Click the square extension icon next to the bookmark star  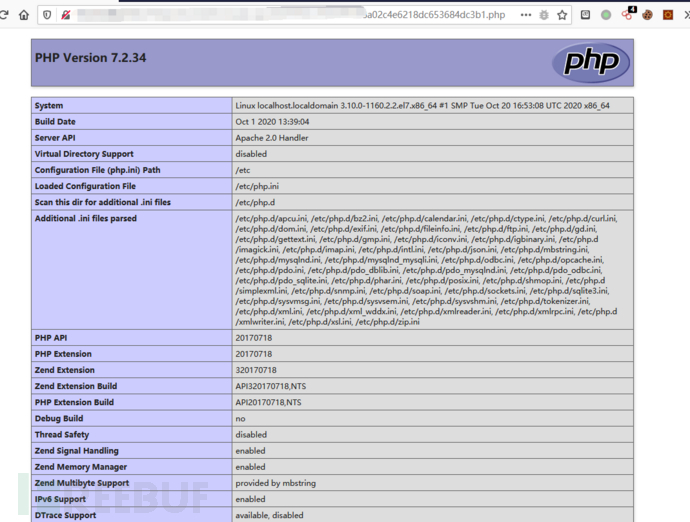tap(585, 15)
